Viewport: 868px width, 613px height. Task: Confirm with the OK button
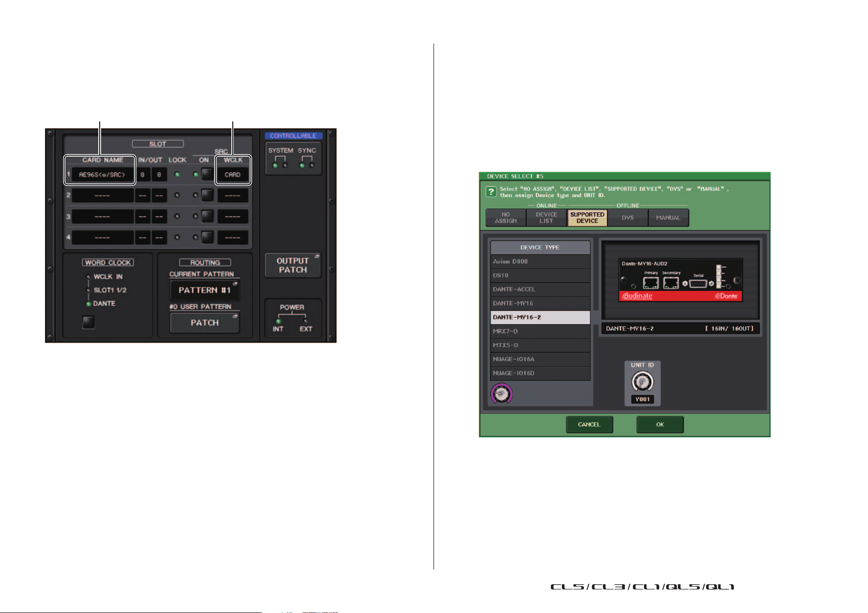pyautogui.click(x=660, y=424)
